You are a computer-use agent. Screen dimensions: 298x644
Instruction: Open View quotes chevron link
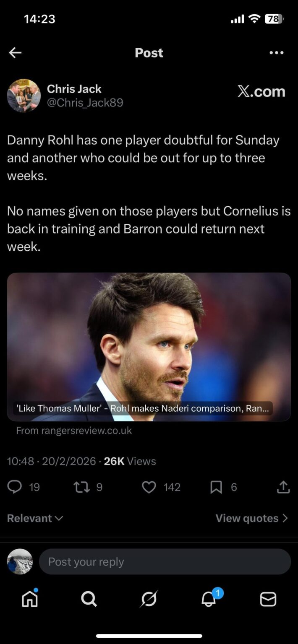coord(252,518)
